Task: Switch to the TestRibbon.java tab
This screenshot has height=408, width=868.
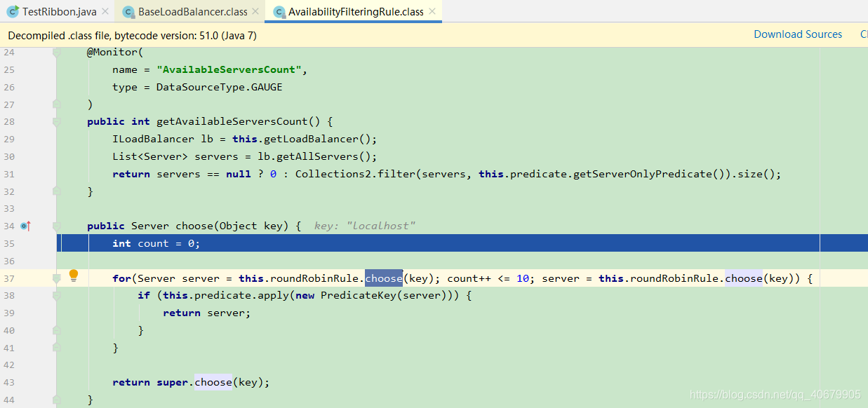Action: pos(59,12)
